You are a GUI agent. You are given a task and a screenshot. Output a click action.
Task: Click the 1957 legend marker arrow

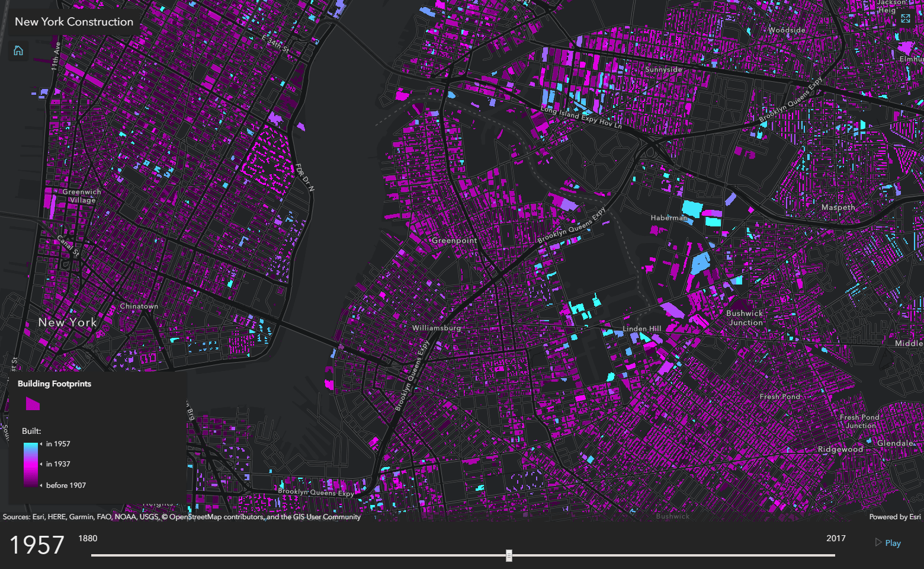click(41, 444)
